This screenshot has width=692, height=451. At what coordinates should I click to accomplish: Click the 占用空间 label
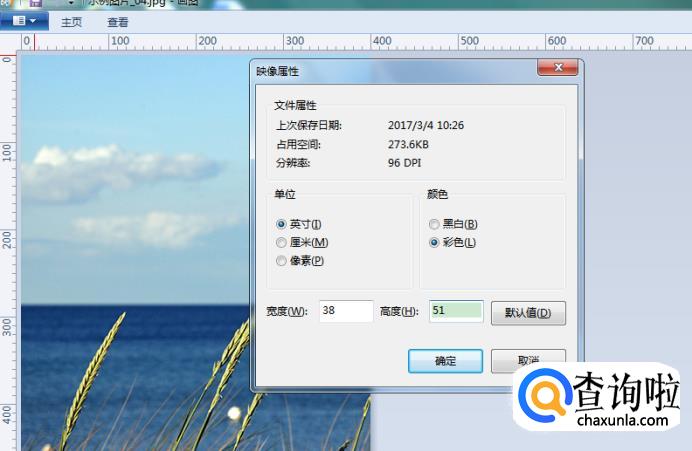pyautogui.click(x=298, y=145)
